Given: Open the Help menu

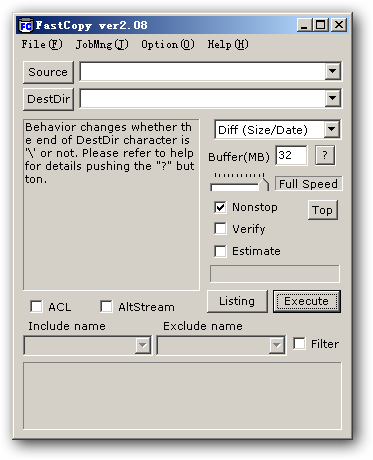Looking at the screenshot, I should pyautogui.click(x=228, y=44).
